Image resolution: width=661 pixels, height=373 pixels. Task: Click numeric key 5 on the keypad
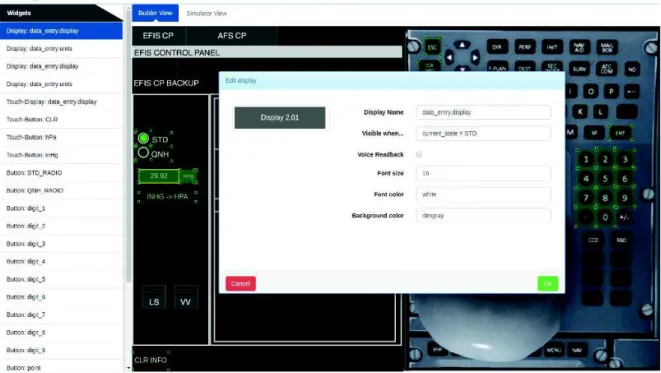[x=605, y=179]
